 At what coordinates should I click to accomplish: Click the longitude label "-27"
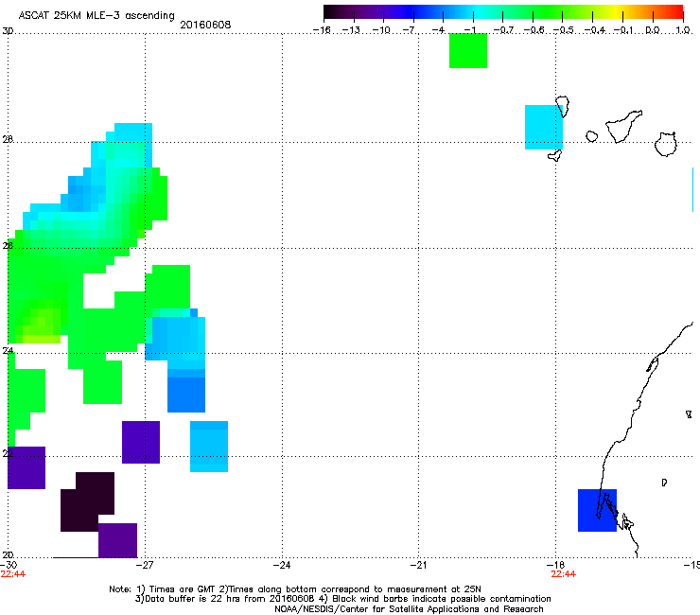coord(145,565)
